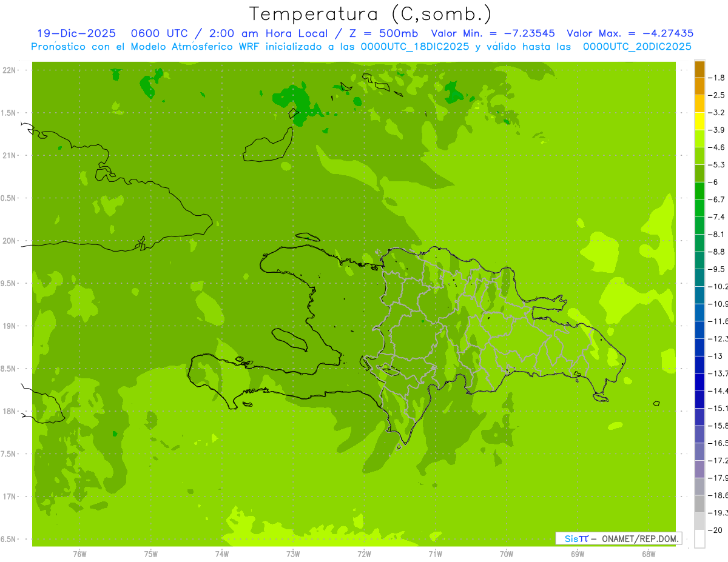
Task: Click the '74W' longitude label
Action: [222, 554]
